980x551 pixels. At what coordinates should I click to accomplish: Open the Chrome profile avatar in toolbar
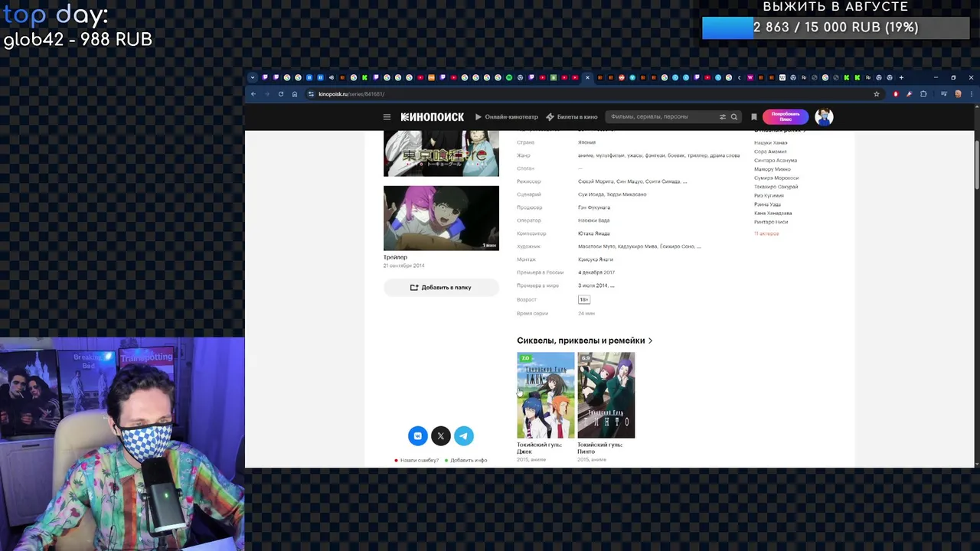click(958, 94)
